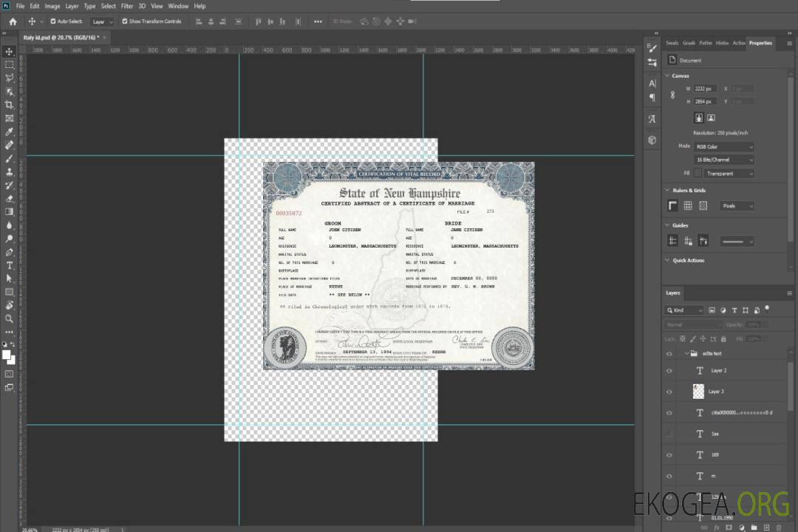798x532 pixels.
Task: Open the Auto-Select Layer dropdown
Action: (102, 21)
